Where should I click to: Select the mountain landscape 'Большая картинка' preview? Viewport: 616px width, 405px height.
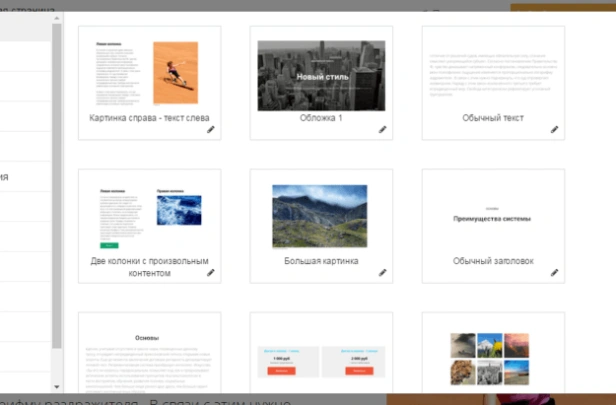pyautogui.click(x=321, y=216)
